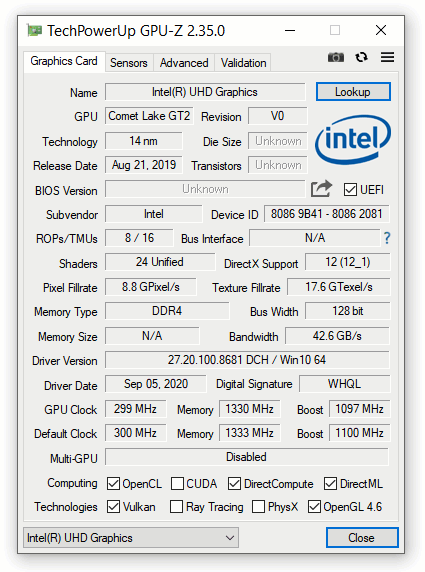This screenshot has width=425, height=572.
Task: Open the Advanced tab
Action: pos(184,63)
